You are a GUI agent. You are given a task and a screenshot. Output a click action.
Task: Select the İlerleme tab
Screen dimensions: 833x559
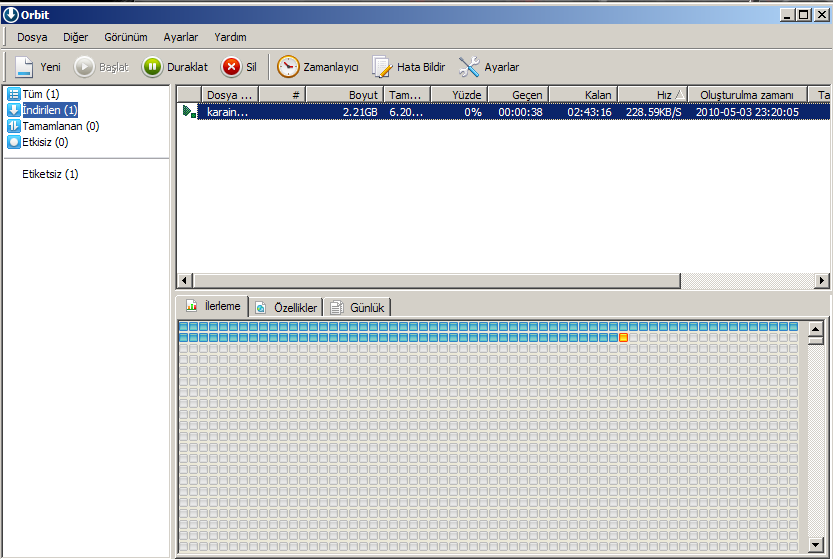212,306
